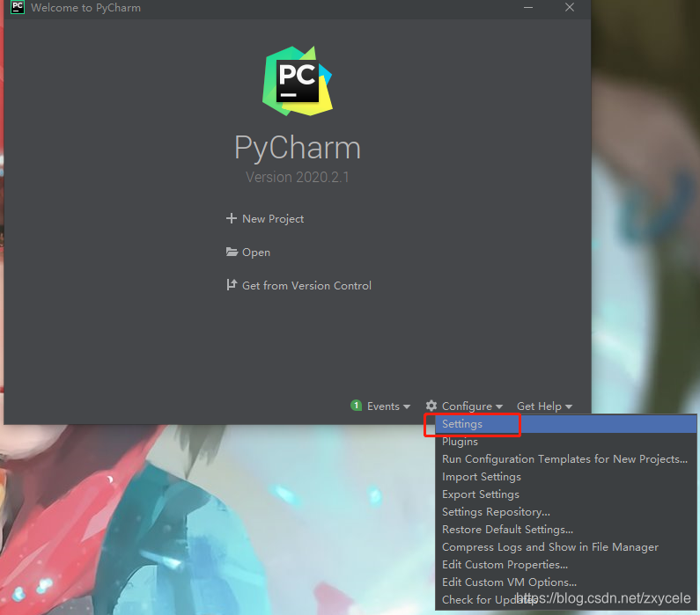Click the folder icon beside Open
The width and height of the screenshot is (700, 615).
pyautogui.click(x=232, y=252)
